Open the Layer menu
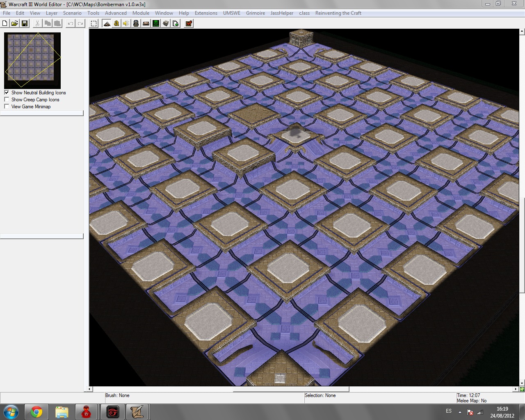This screenshot has width=525, height=420. pos(52,13)
